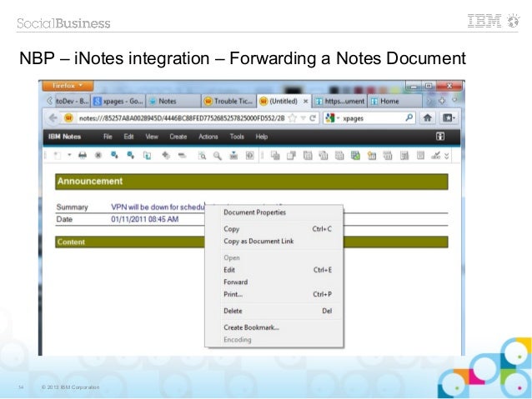The width and height of the screenshot is (532, 399).
Task: Reload the page with the refresh icon
Action: tap(313, 118)
